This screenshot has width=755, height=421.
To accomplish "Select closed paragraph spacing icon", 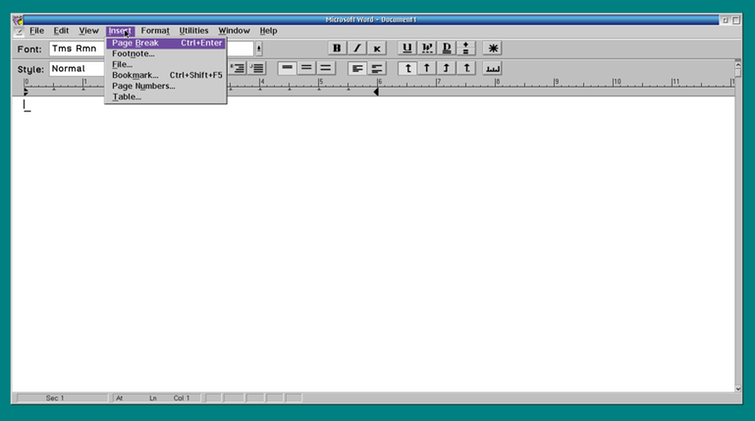I will click(x=357, y=68).
